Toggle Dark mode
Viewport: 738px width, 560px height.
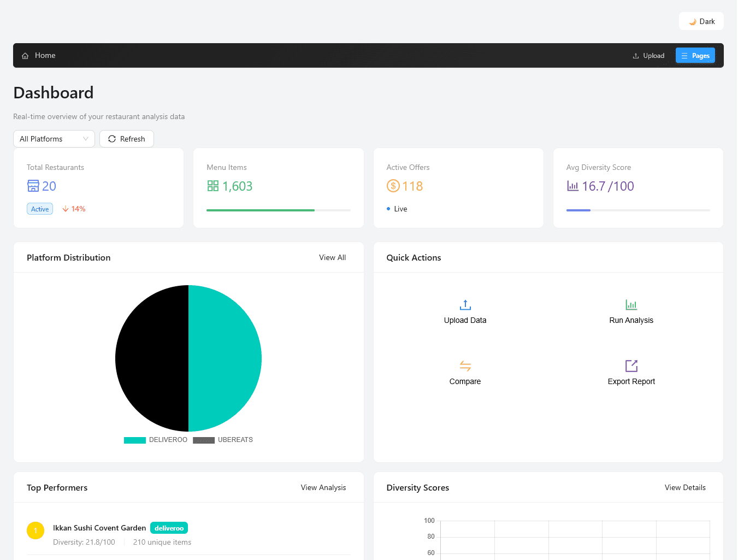point(701,21)
